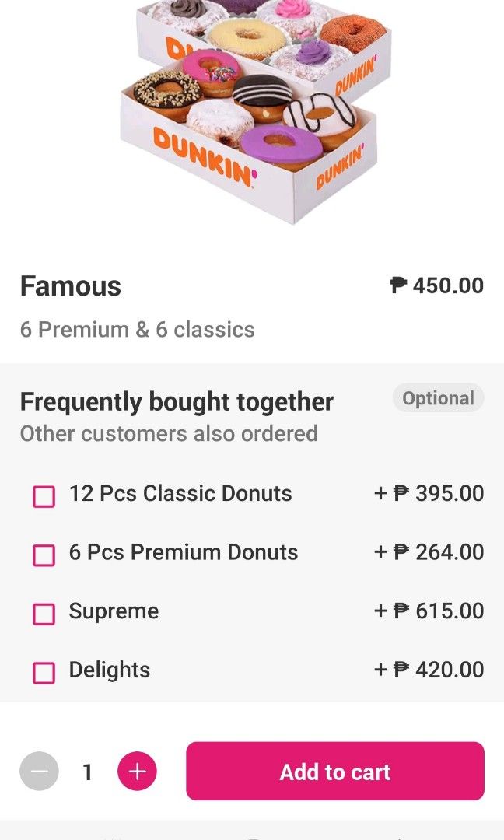
Task: Tap the + ₱264.00 Premium Donuts price
Action: (429, 552)
